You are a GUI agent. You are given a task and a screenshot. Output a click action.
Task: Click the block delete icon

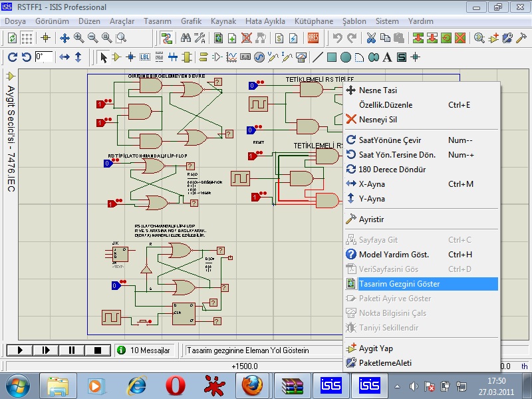[x=460, y=38]
